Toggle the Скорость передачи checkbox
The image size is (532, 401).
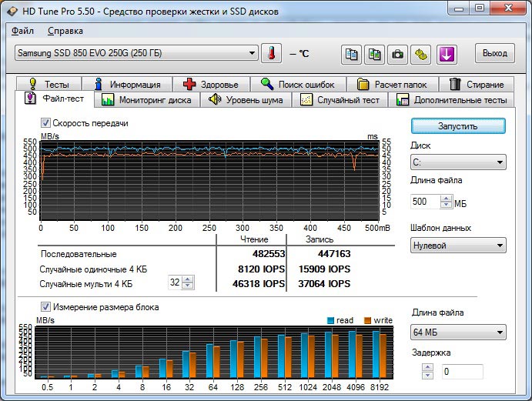[45, 123]
